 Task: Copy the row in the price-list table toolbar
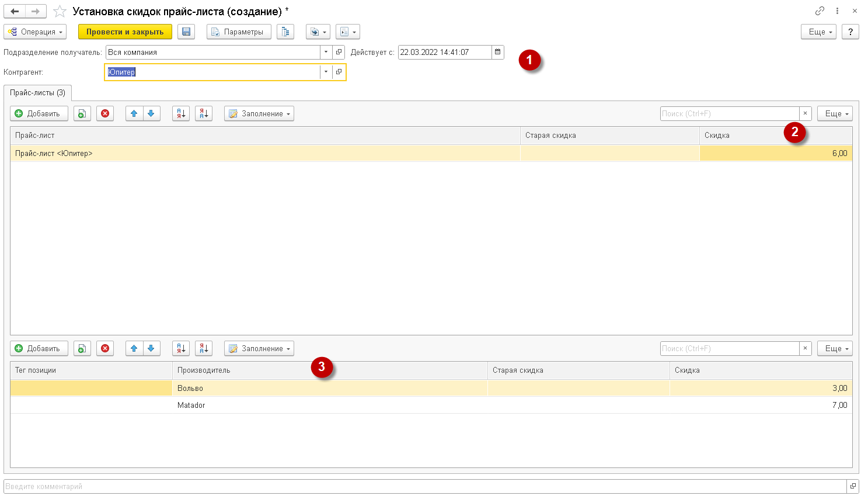pyautogui.click(x=82, y=113)
